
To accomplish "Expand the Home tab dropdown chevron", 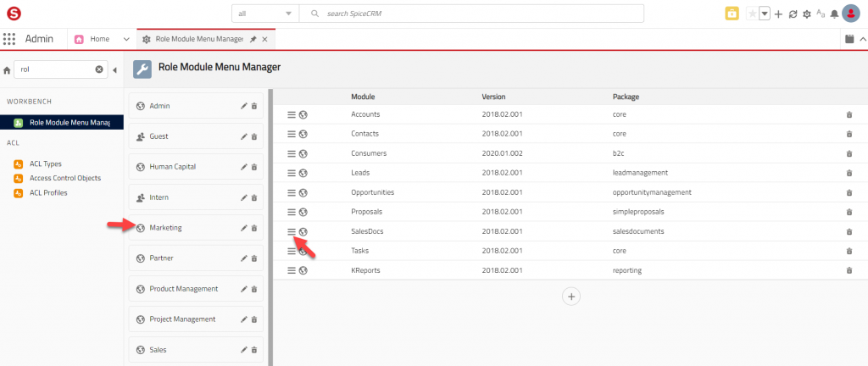I will [x=126, y=39].
